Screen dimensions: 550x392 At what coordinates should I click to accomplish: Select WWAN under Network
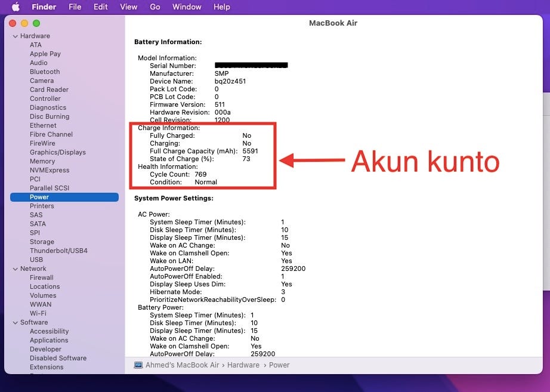coord(41,304)
